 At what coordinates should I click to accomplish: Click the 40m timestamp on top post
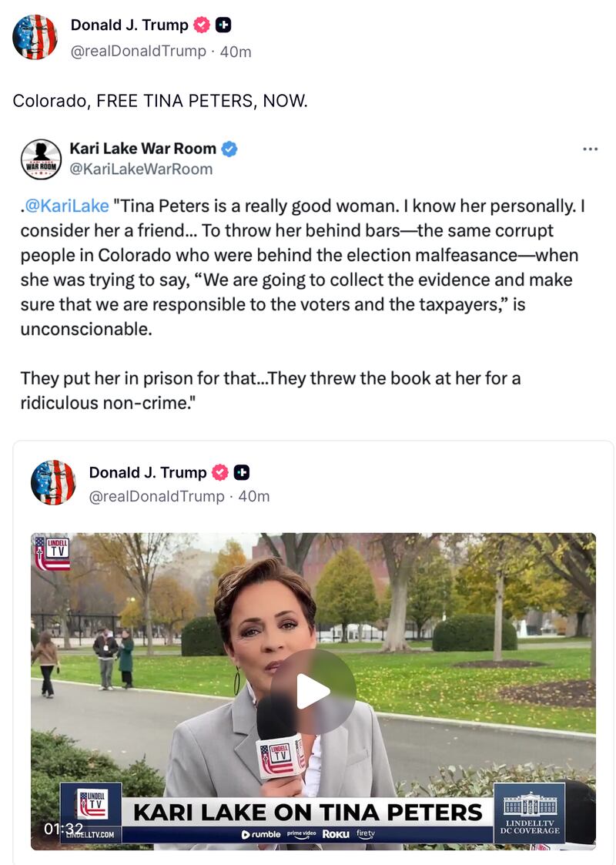(x=236, y=52)
